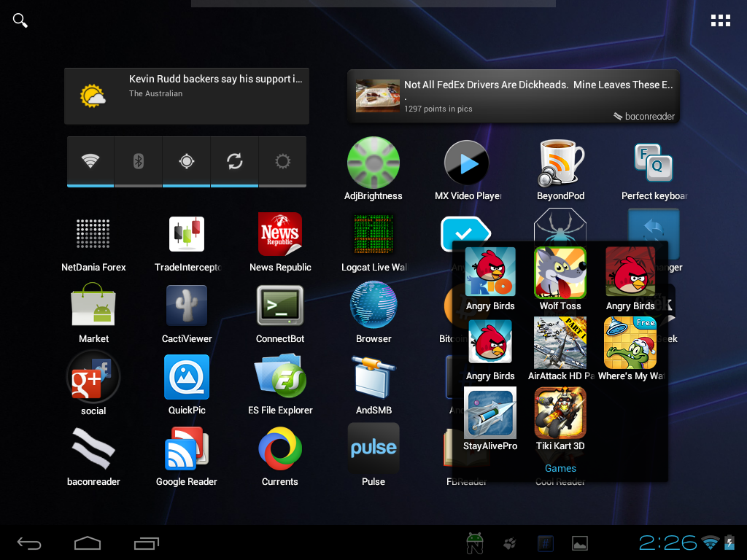
Task: Expand the social folder
Action: pos(93,378)
